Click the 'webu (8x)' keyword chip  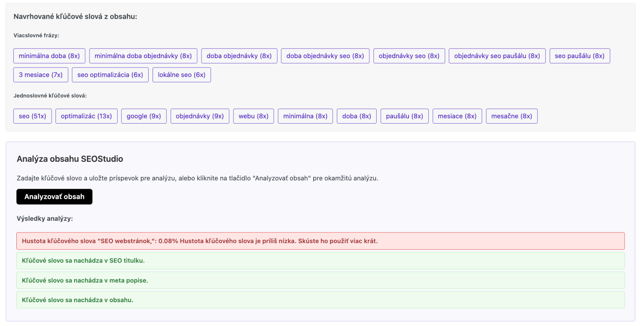pyautogui.click(x=254, y=116)
